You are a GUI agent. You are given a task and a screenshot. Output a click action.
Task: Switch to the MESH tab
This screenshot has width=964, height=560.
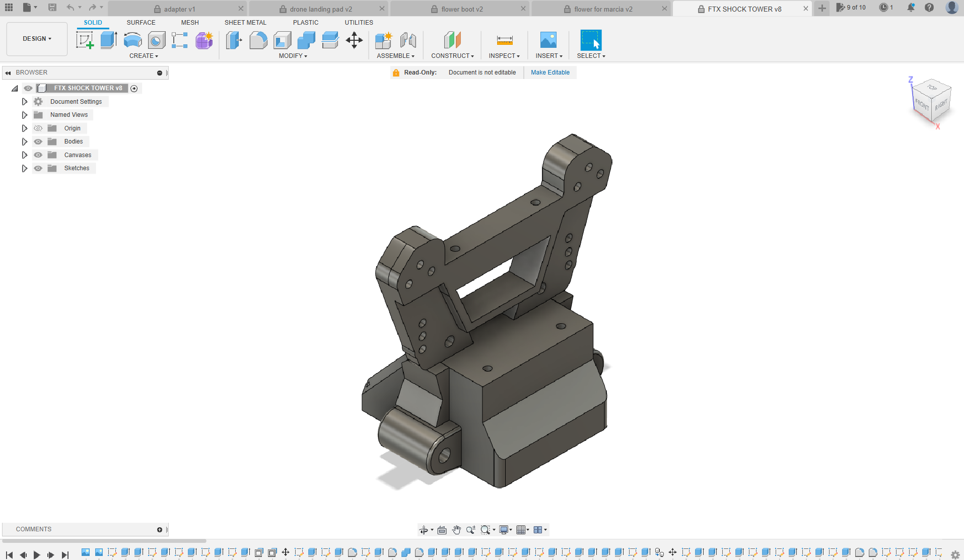coord(190,23)
